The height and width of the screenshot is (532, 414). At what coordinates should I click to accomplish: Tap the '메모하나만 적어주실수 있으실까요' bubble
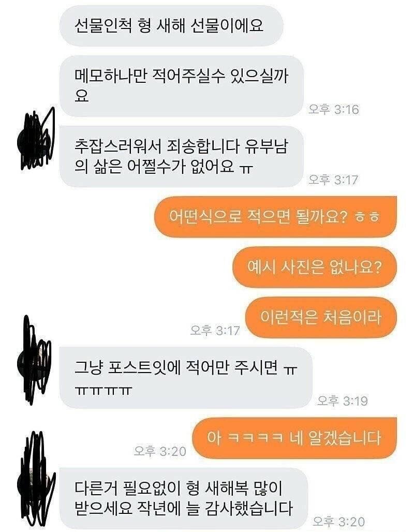click(x=182, y=86)
